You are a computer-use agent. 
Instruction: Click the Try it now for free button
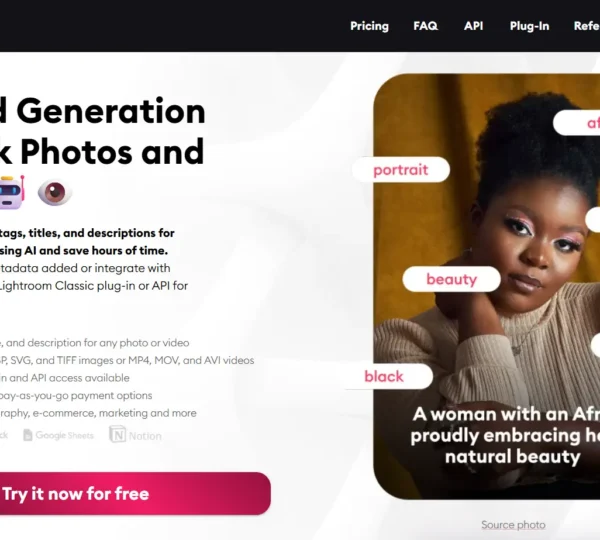(x=135, y=493)
